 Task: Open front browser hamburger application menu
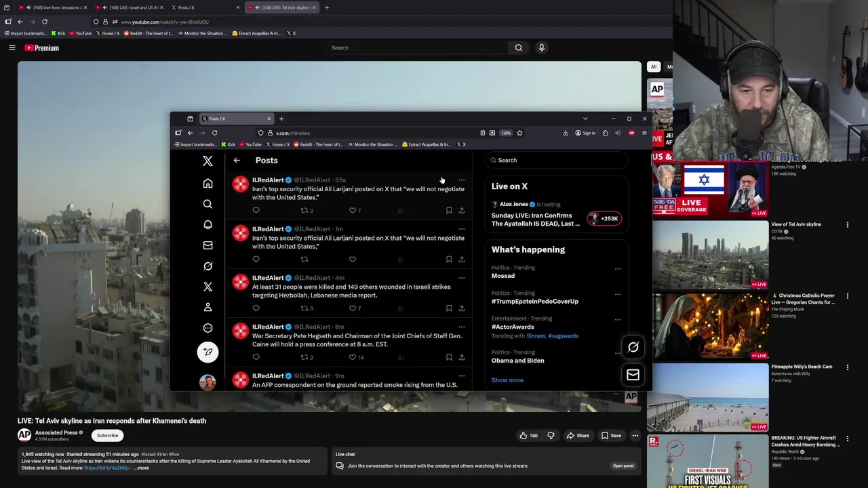[x=644, y=133]
